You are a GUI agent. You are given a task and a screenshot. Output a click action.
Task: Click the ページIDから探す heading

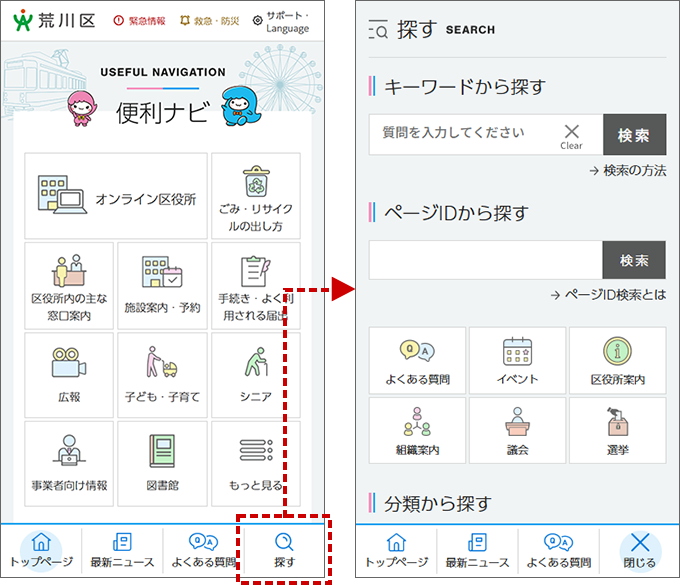point(457,213)
